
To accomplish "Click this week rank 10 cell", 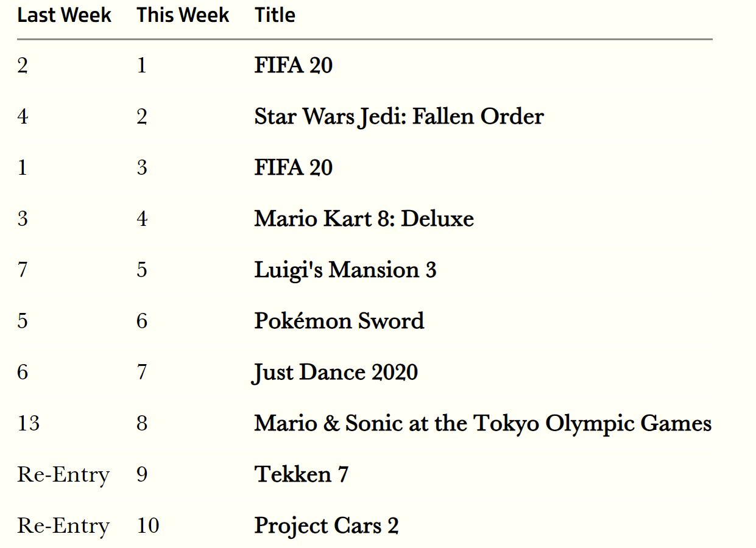I will pyautogui.click(x=148, y=525).
